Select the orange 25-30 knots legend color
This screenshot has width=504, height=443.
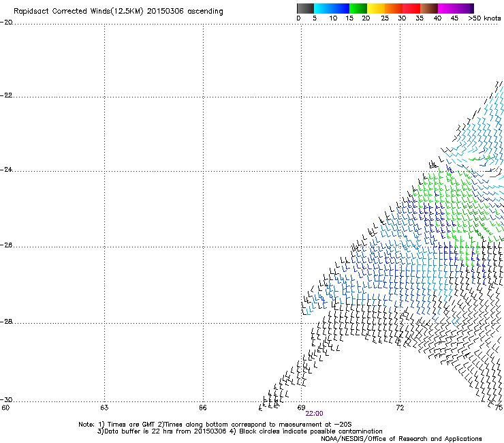click(x=394, y=8)
